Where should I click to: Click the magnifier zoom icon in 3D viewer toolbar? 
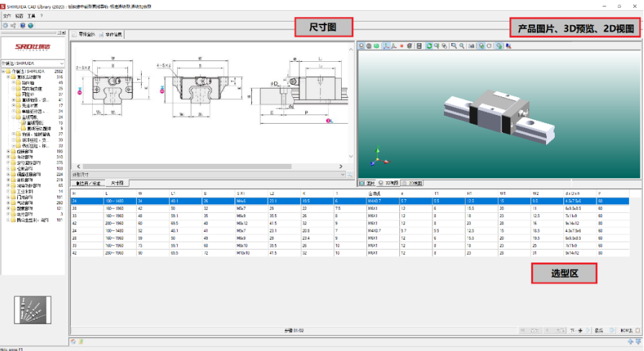pyautogui.click(x=453, y=46)
